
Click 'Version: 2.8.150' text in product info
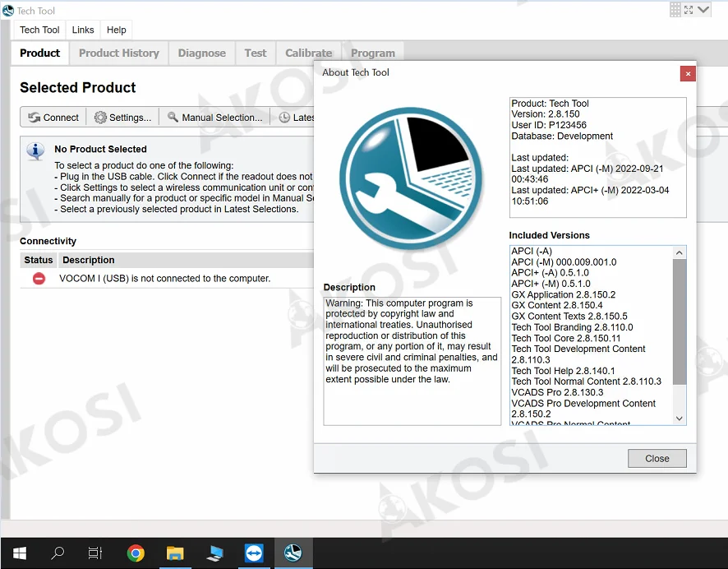tap(545, 114)
